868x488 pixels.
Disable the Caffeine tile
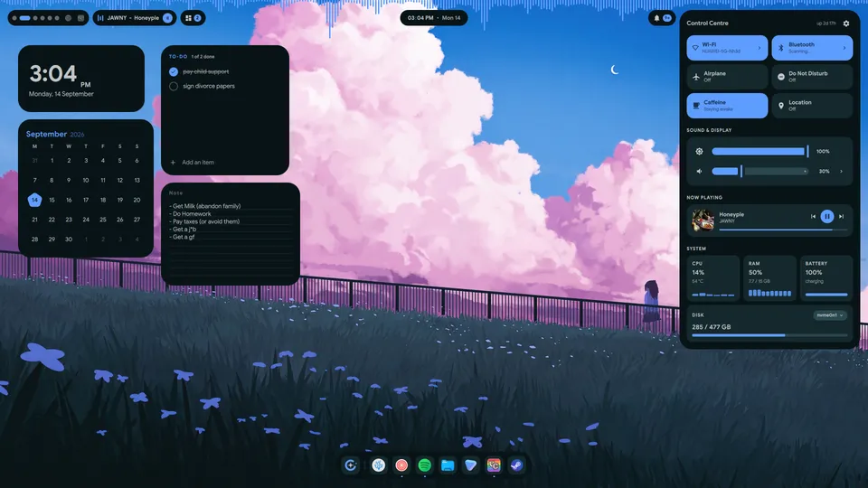point(727,106)
